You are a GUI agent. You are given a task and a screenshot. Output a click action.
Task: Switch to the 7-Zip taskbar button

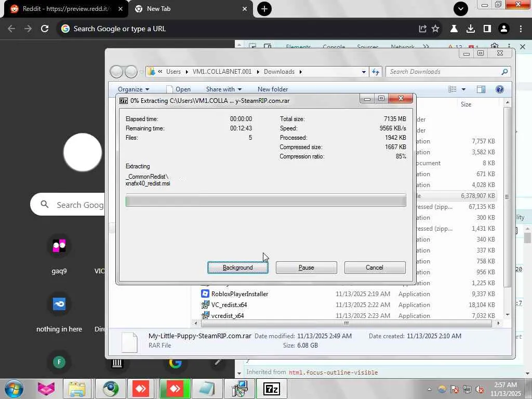[271, 389]
